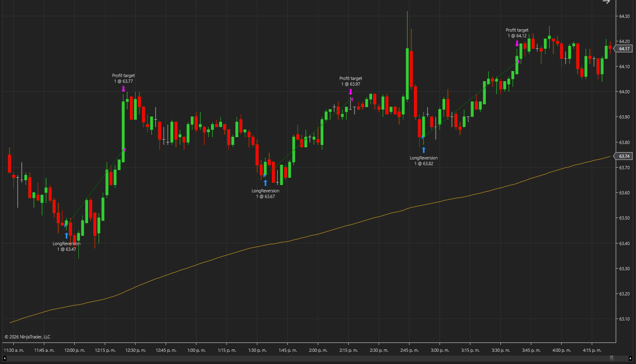This screenshot has height=364, width=636.
Task: Click the text "1 @ 64.12"
Action: pos(517,36)
